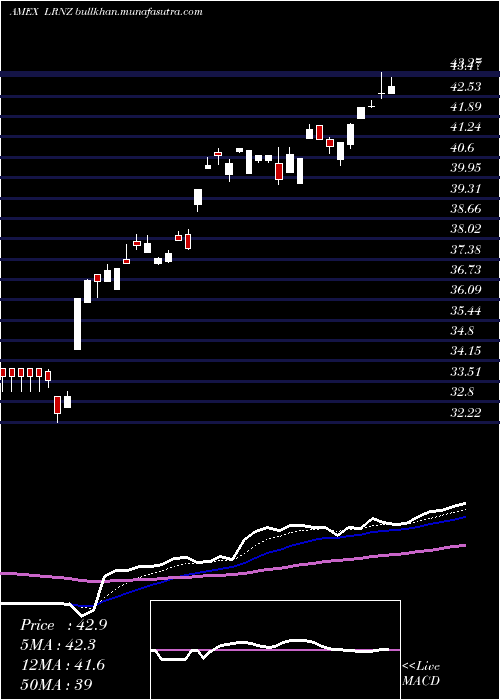Click the 12MA : 41.6 readout
The height and width of the screenshot is (700, 500).
coord(62,665)
